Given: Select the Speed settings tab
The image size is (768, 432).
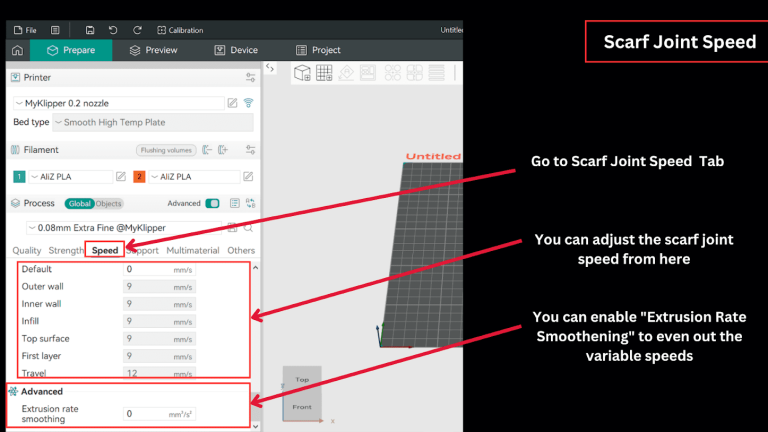Looking at the screenshot, I should coord(105,250).
